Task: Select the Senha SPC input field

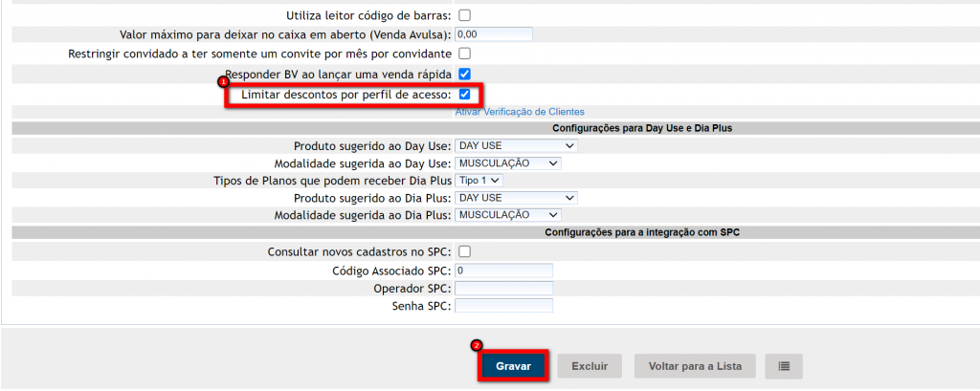Action: coord(504,306)
